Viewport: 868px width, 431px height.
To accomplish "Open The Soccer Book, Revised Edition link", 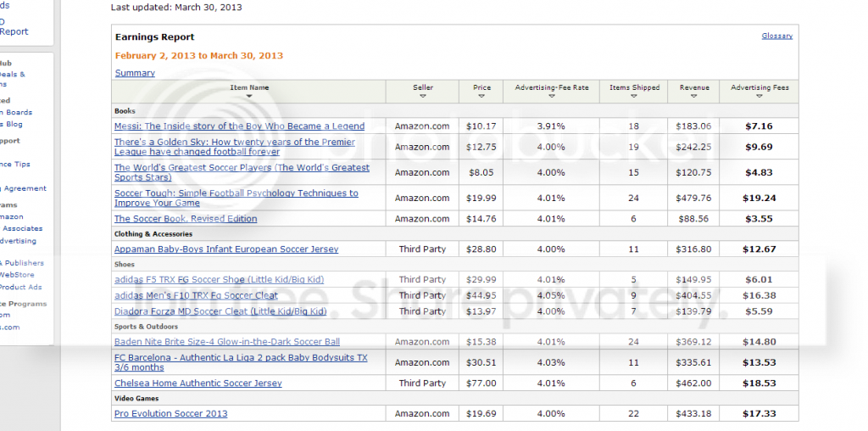I will (186, 219).
